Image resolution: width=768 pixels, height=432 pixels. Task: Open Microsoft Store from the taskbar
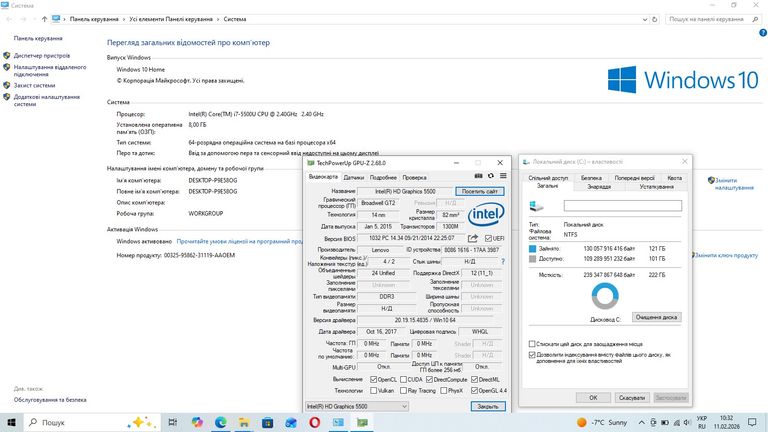267,422
